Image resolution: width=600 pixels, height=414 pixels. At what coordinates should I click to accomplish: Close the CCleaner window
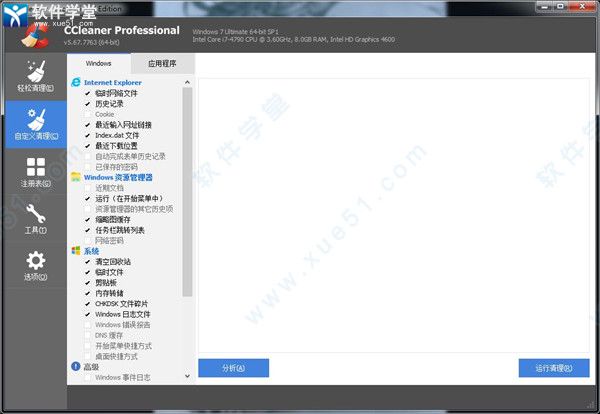(582, 6)
